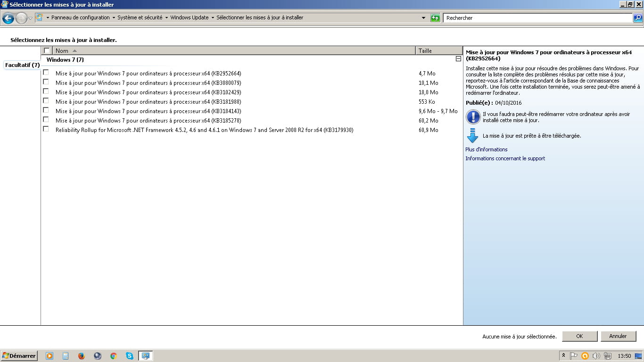Expand arrow after Windows Update breadcrumb
Screen dimensions: 644x362
pyautogui.click(x=213, y=18)
